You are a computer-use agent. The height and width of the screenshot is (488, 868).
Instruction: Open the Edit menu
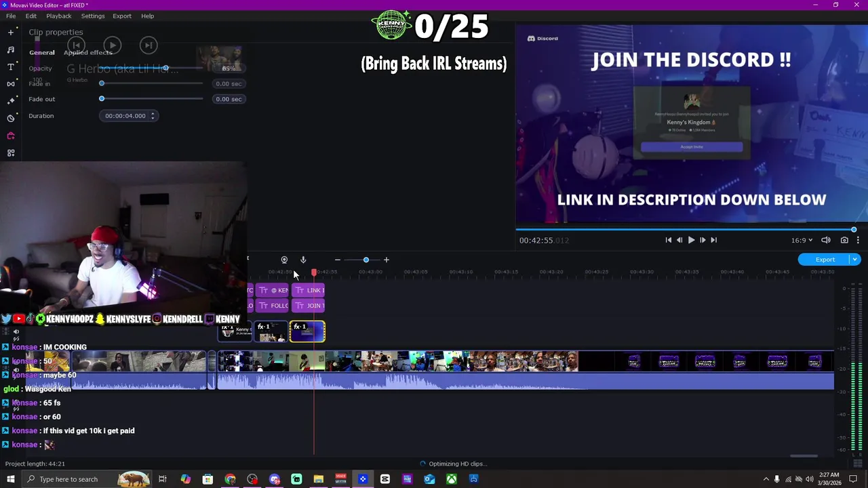pos(31,16)
